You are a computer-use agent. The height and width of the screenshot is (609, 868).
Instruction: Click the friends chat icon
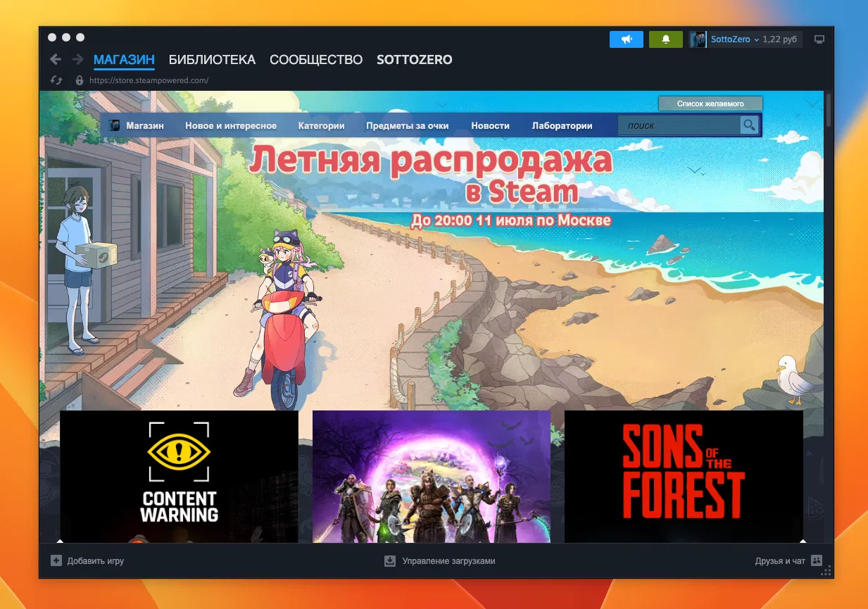coord(817,561)
